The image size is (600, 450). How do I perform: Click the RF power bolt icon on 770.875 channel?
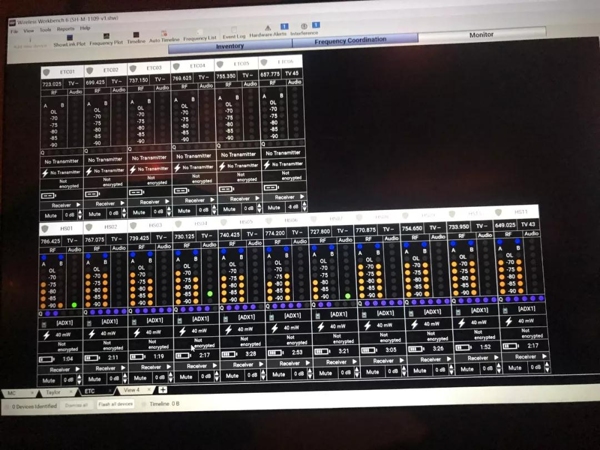(367, 326)
